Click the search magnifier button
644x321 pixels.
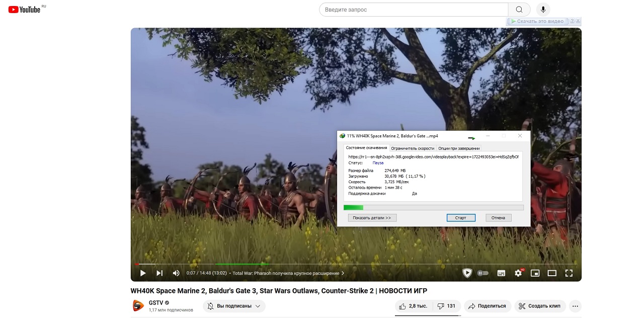[519, 10]
